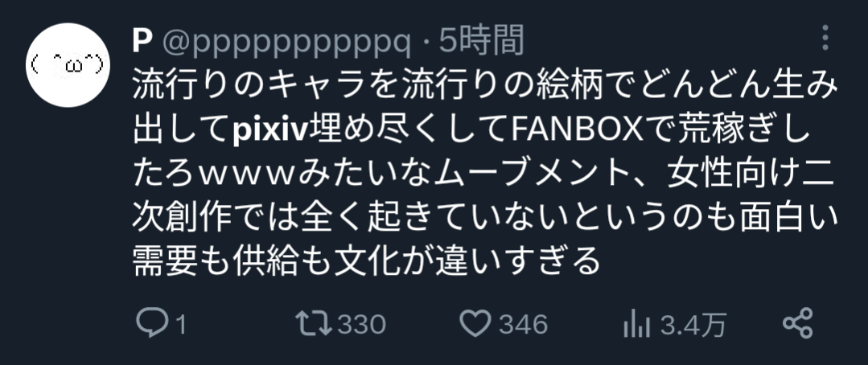
Task: Click the retweet count 330
Action: coord(361,325)
